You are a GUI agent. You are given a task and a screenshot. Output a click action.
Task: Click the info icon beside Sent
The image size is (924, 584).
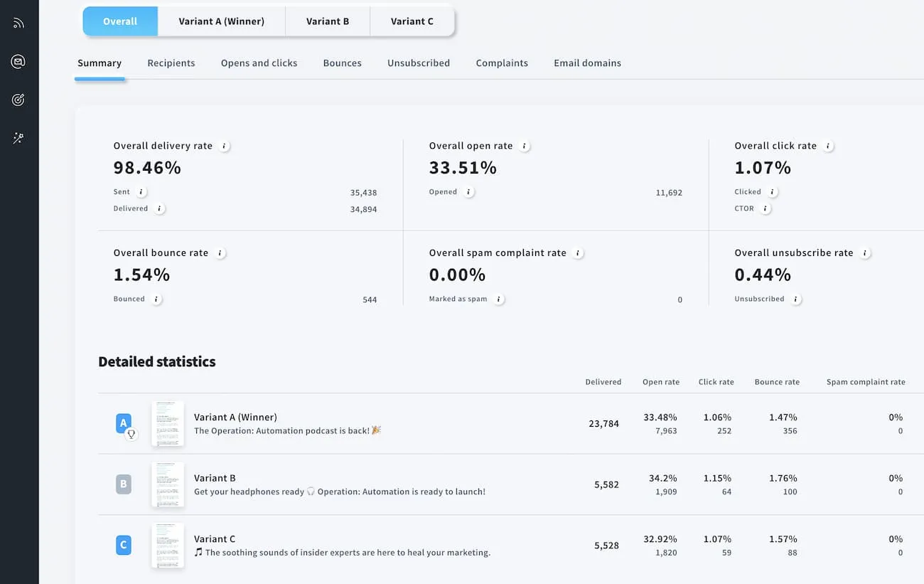(141, 191)
